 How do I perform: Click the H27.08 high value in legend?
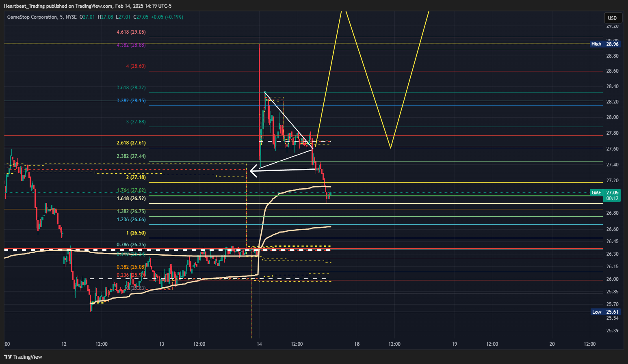(x=105, y=17)
